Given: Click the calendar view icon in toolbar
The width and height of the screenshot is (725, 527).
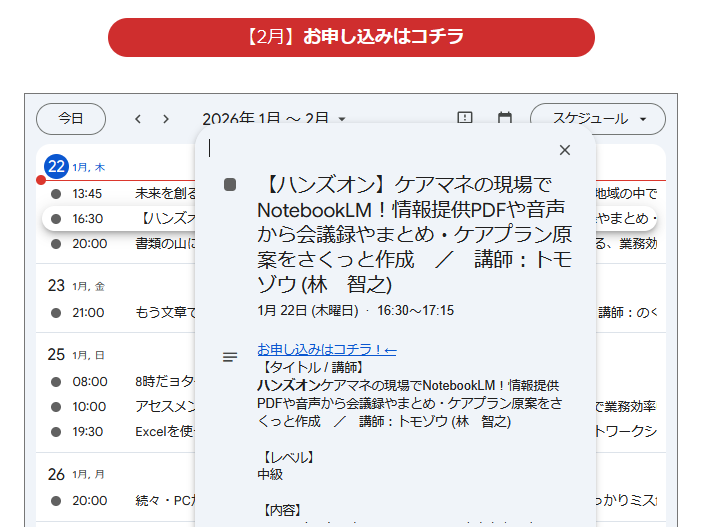Looking at the screenshot, I should pyautogui.click(x=505, y=118).
